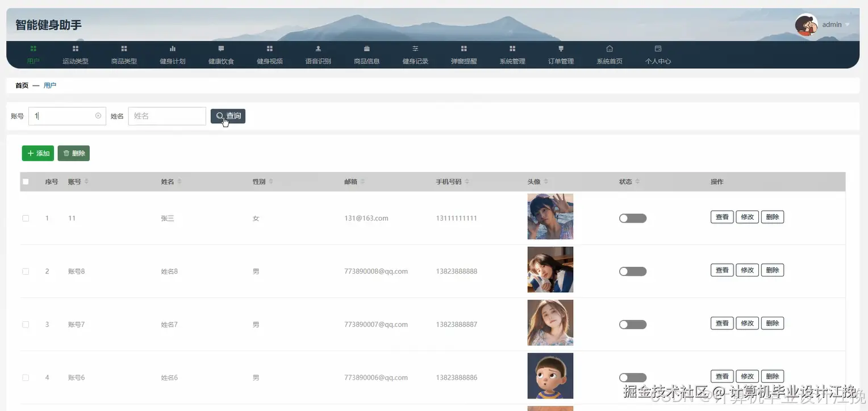
Task: Open 健身记录 via its sliders icon
Action: pos(415,49)
